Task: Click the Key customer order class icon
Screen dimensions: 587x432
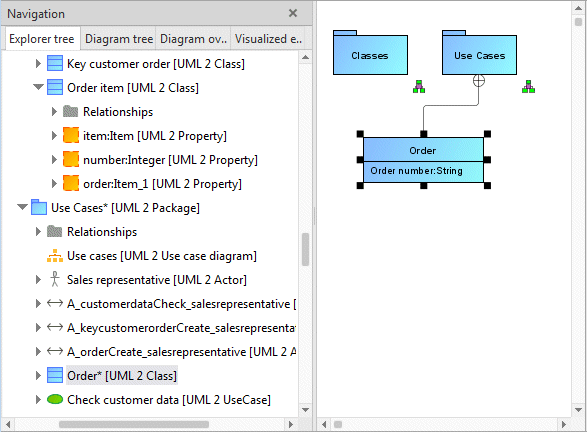Action: coord(55,63)
